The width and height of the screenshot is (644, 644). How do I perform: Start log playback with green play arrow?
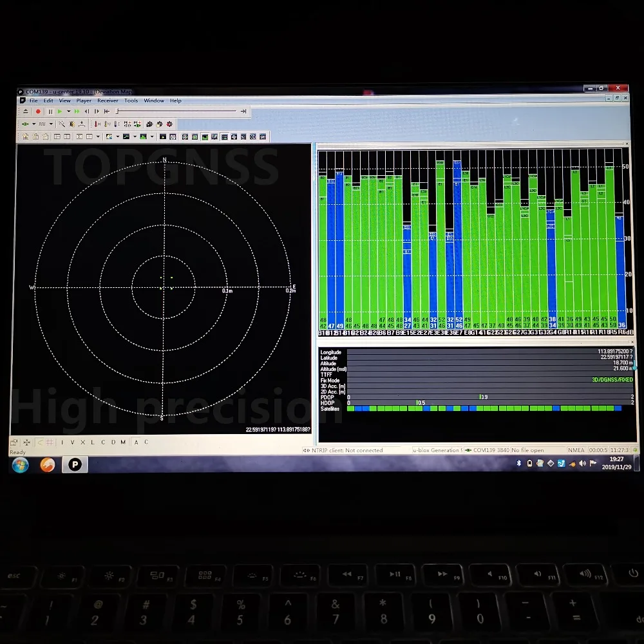[60, 111]
